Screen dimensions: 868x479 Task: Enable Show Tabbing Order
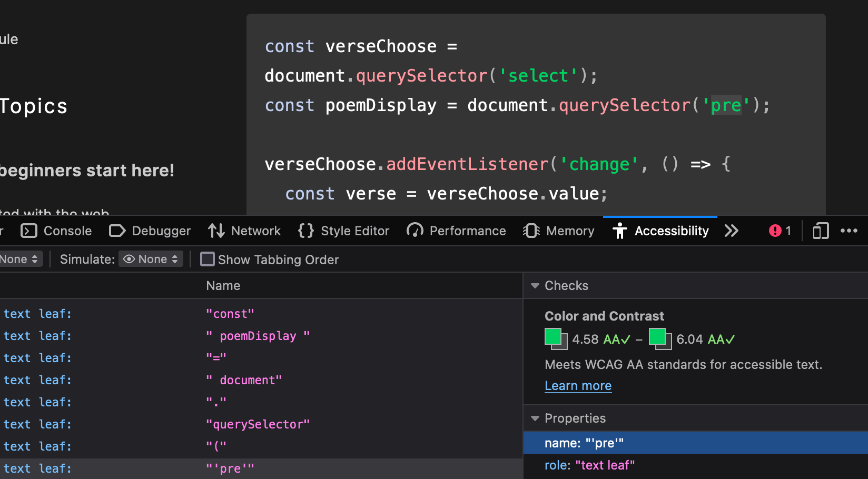point(208,259)
